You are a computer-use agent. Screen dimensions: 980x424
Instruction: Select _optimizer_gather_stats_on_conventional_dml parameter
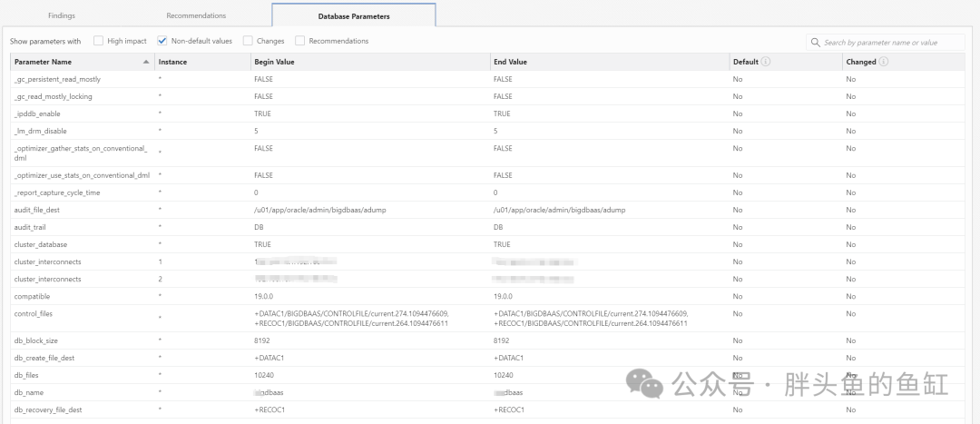click(81, 153)
